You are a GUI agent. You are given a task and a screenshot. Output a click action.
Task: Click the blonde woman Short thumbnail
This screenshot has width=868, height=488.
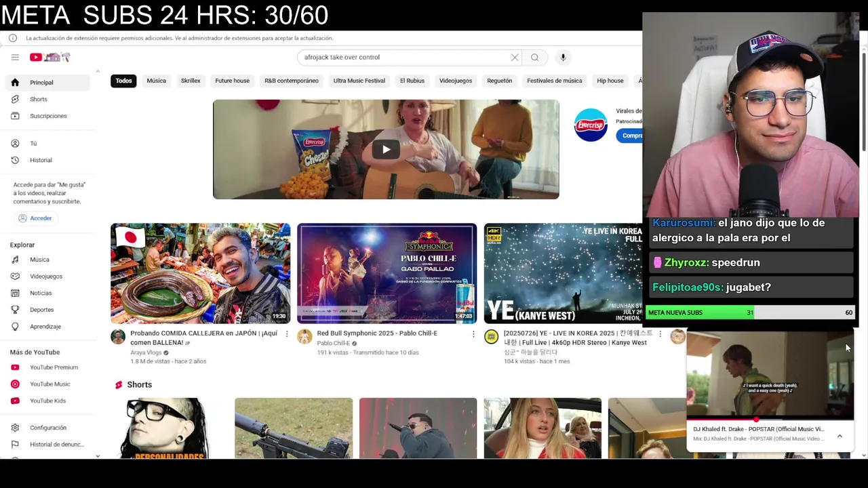[542, 428]
